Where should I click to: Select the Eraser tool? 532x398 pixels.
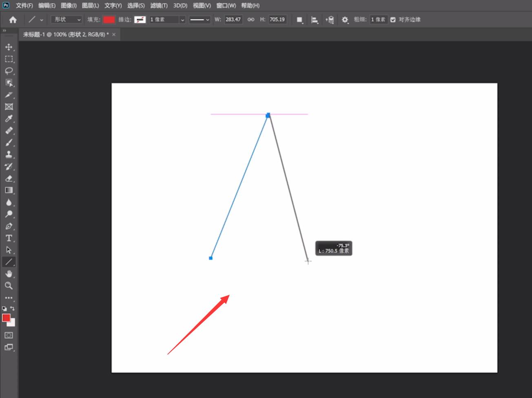[x=9, y=178]
